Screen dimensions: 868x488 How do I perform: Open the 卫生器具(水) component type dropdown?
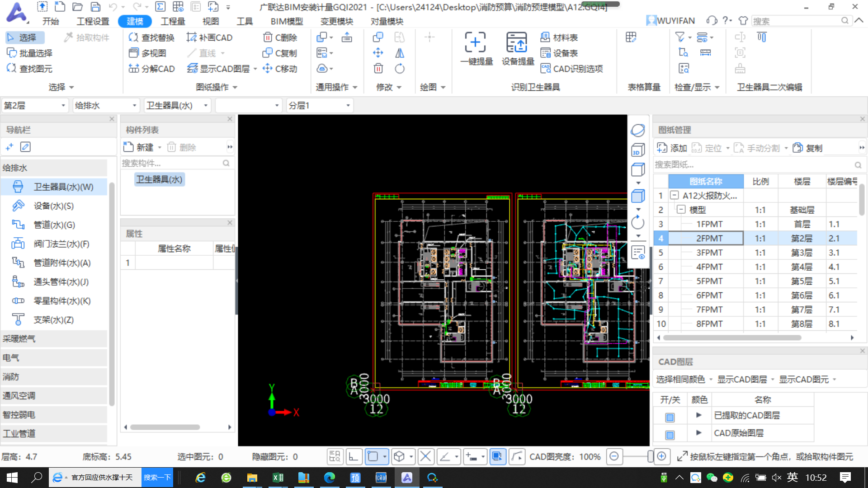[x=178, y=105]
